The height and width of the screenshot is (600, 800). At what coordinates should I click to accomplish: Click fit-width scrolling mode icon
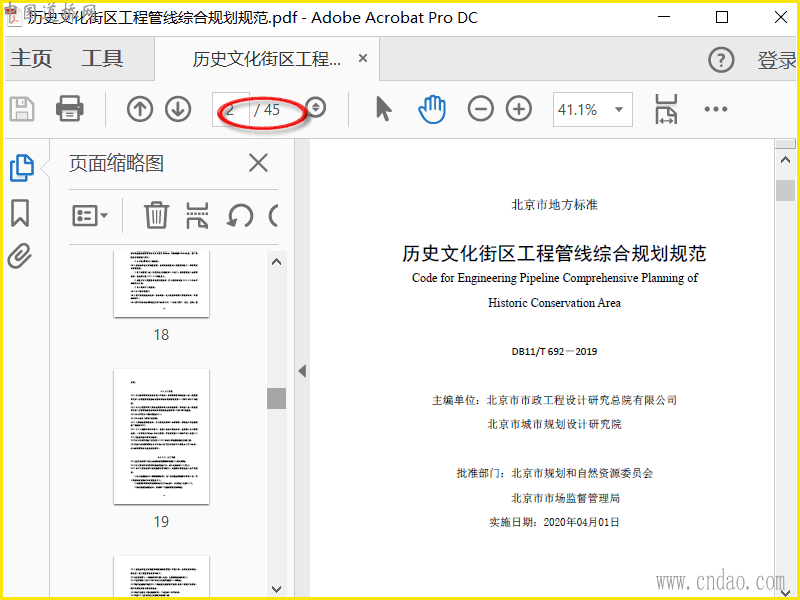point(666,109)
